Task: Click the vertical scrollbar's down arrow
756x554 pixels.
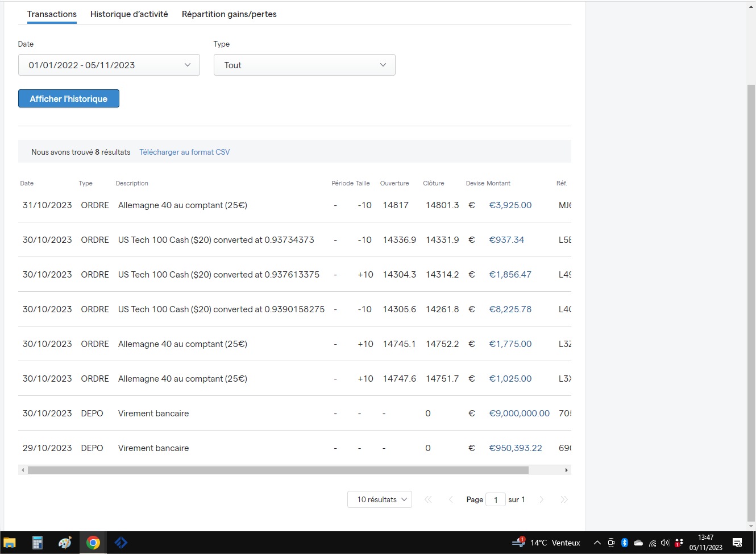Action: pos(751,527)
